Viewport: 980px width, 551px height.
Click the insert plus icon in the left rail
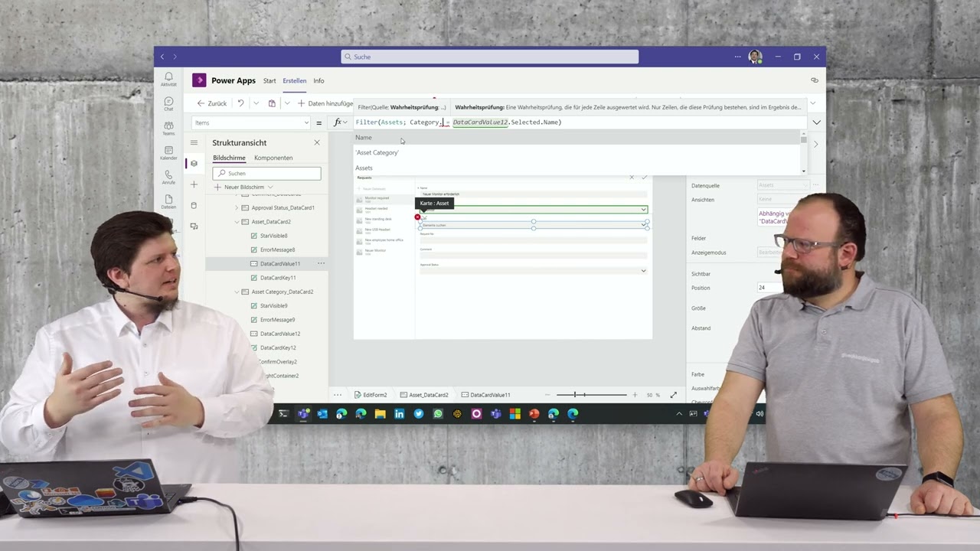pyautogui.click(x=194, y=184)
